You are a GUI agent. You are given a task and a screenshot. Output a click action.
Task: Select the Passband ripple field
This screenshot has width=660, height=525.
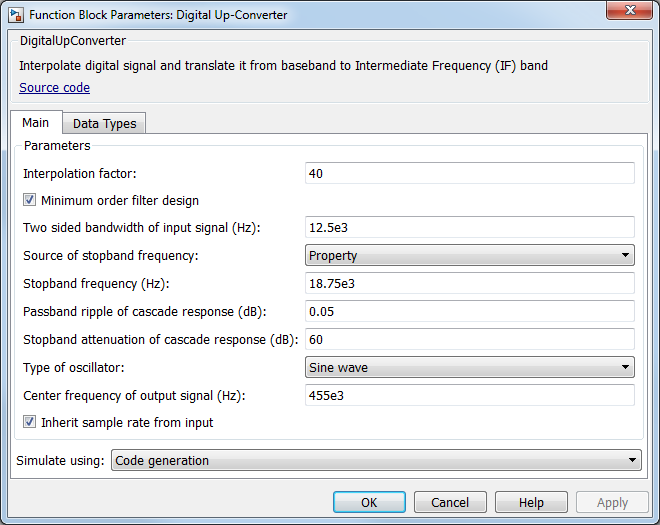point(469,312)
